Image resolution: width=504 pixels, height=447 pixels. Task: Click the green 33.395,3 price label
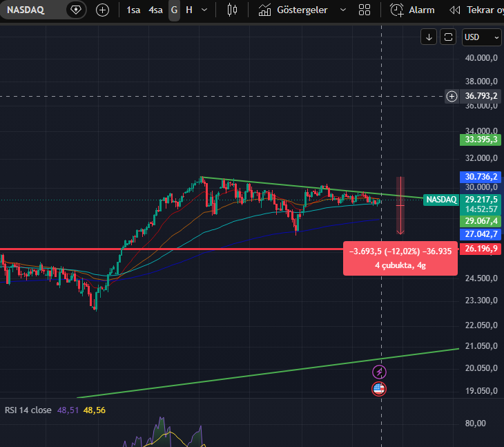point(481,140)
